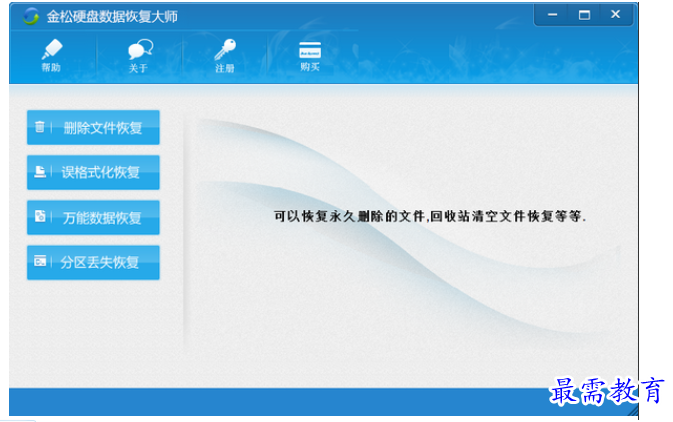Open the 帮助 help toolbar icon
Screen dimensions: 673x422
coord(52,55)
